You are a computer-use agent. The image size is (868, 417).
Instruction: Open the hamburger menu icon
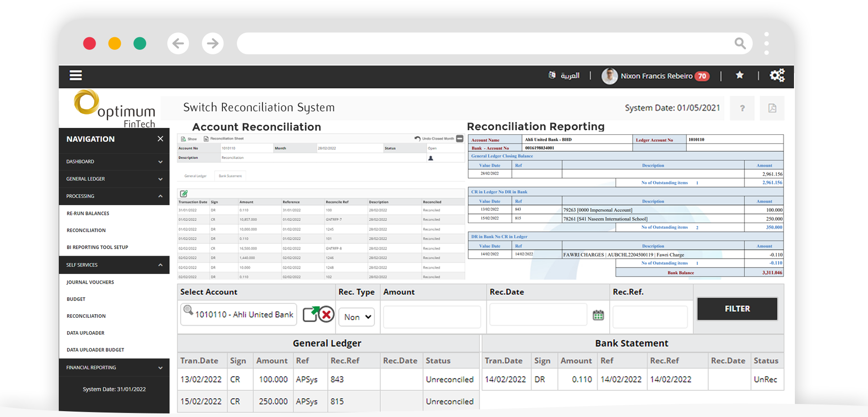[76, 75]
